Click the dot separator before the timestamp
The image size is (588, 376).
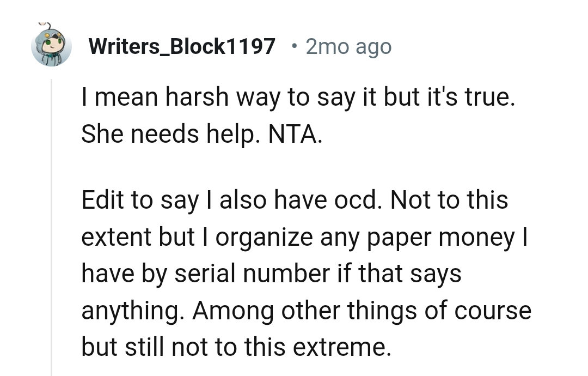coord(294,46)
